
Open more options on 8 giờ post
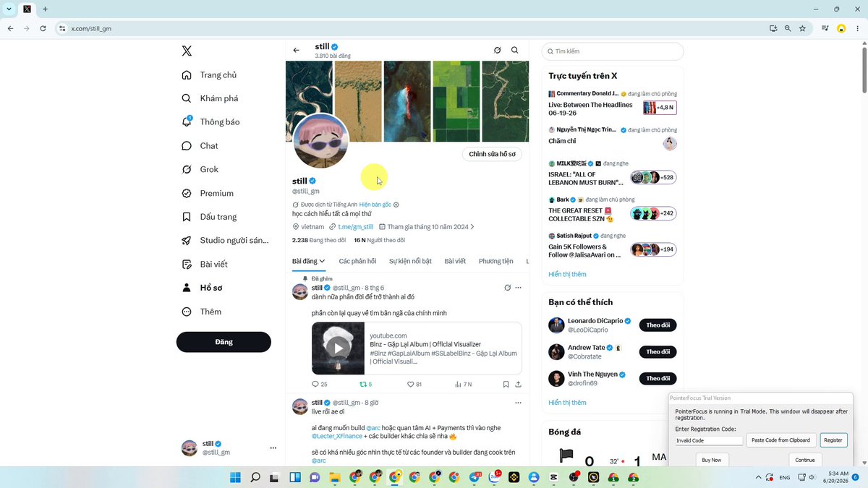(x=518, y=403)
